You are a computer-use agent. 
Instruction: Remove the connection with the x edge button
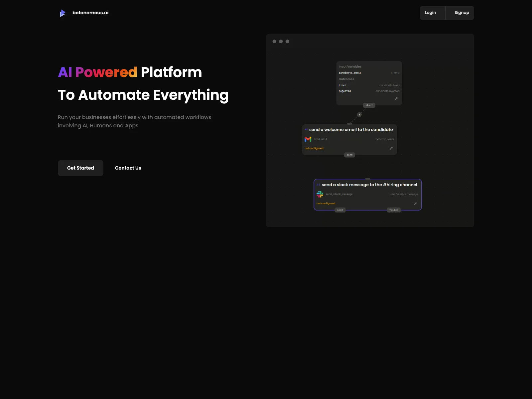click(359, 115)
